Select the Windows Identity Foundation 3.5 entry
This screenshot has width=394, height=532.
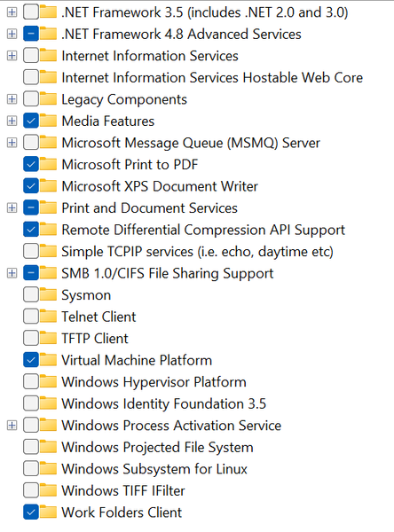[x=163, y=403]
